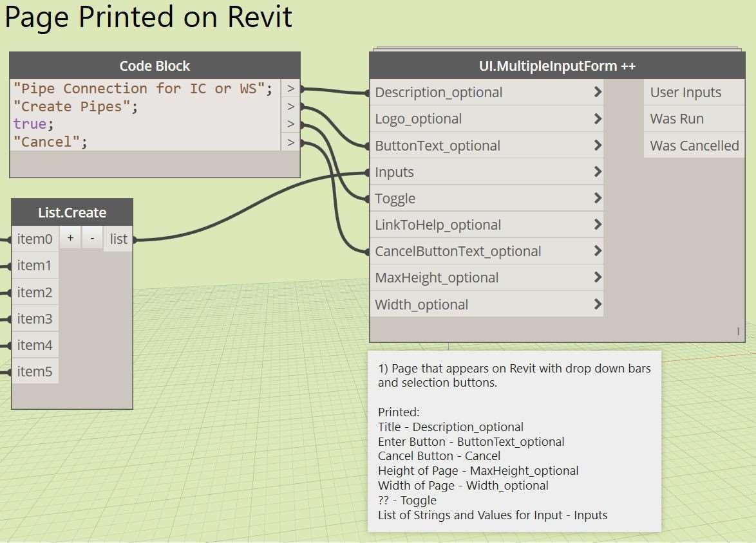
Task: Expand the Toggle port chevron
Action: coord(598,198)
